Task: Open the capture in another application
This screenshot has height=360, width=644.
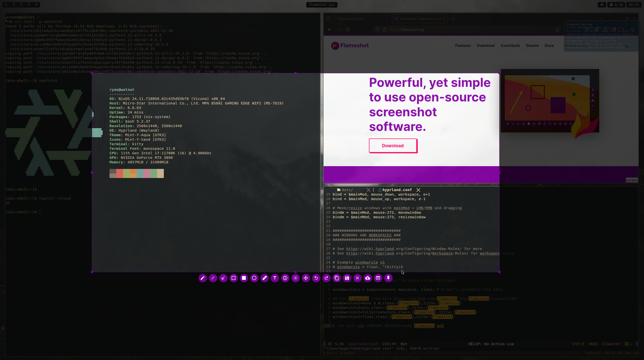Action: point(378,278)
